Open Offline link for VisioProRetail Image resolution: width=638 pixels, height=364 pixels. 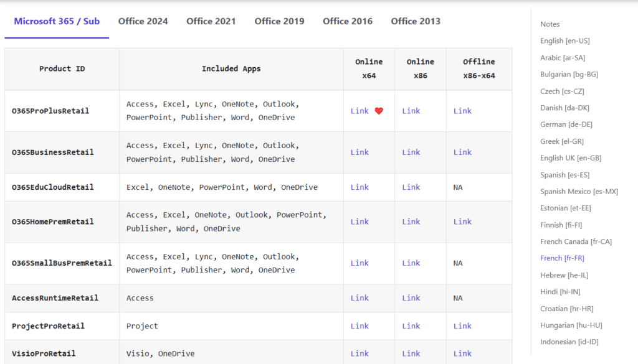click(x=462, y=354)
